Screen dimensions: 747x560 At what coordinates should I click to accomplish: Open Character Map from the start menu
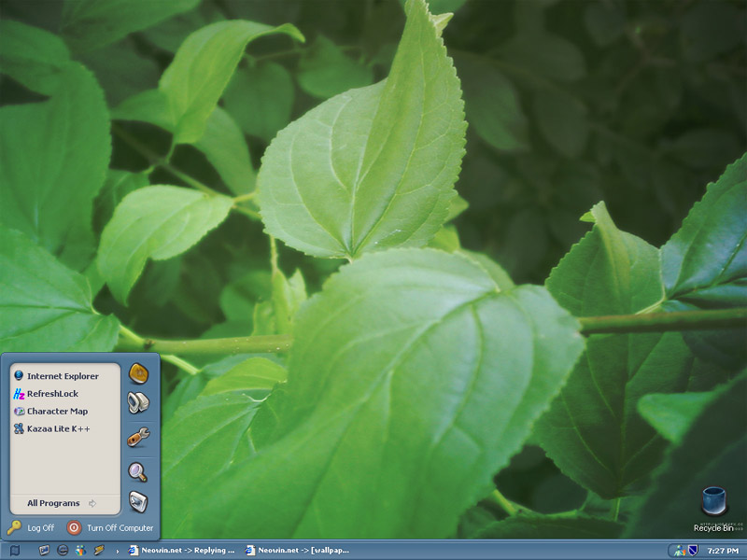[x=51, y=411]
